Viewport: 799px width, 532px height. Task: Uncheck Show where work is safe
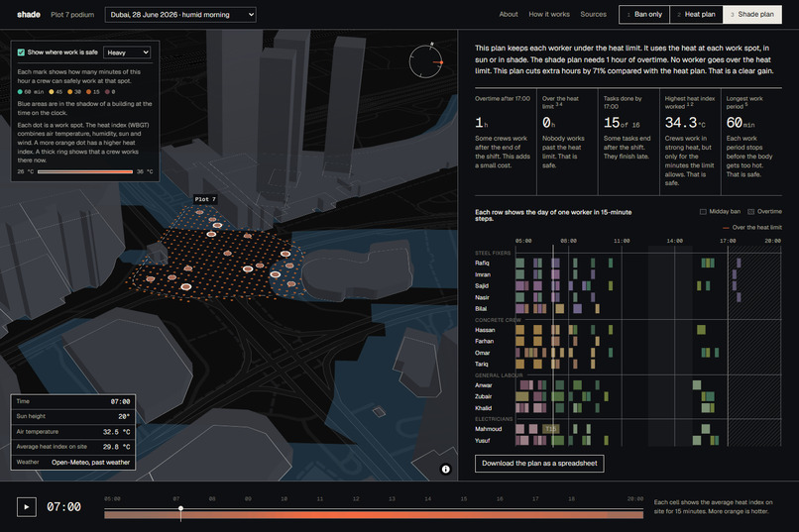pyautogui.click(x=21, y=53)
